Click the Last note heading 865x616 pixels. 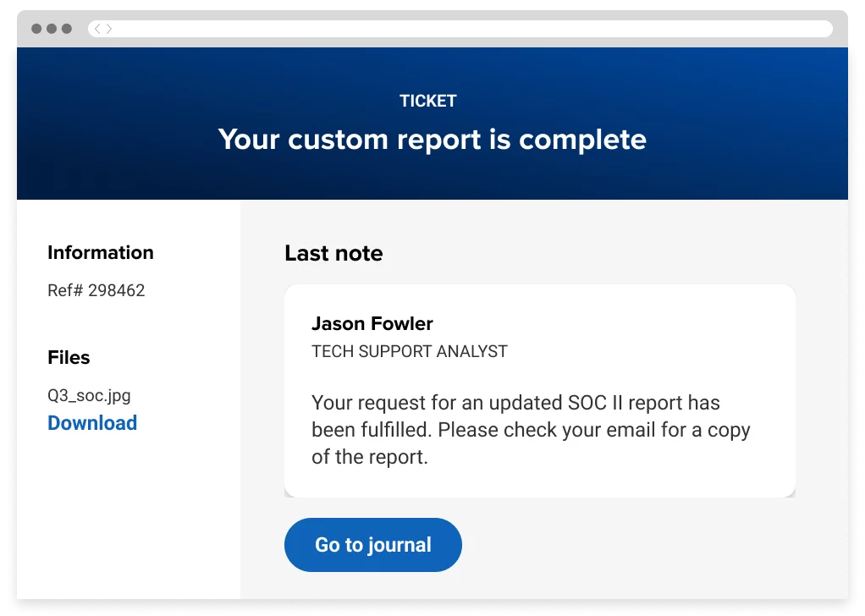click(333, 253)
